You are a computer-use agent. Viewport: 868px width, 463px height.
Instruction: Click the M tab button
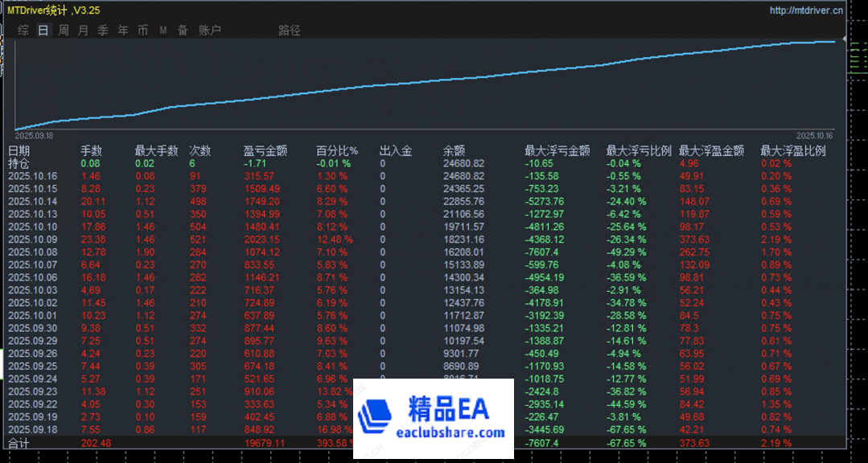163,31
